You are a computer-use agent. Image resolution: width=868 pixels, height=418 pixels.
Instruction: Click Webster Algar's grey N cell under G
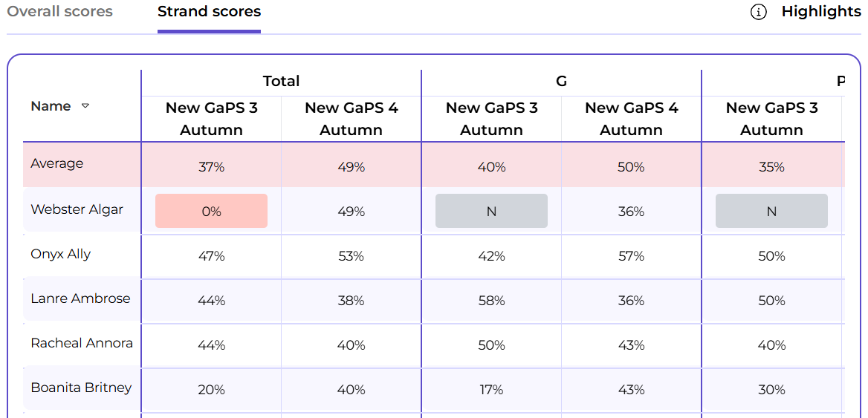point(491,212)
